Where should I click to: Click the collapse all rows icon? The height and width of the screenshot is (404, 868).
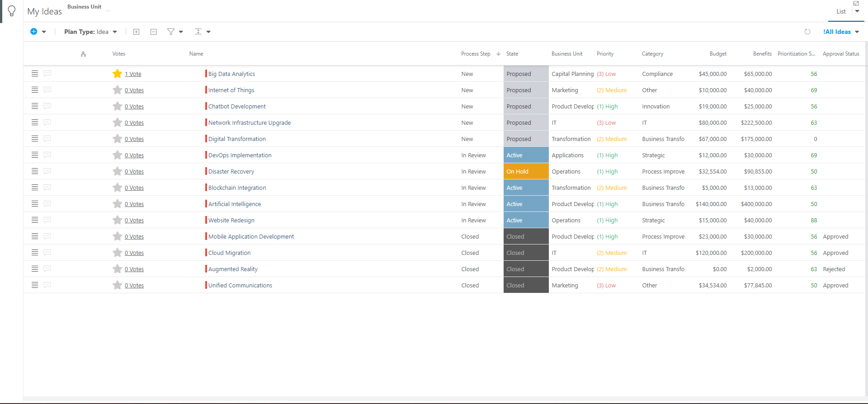[153, 32]
